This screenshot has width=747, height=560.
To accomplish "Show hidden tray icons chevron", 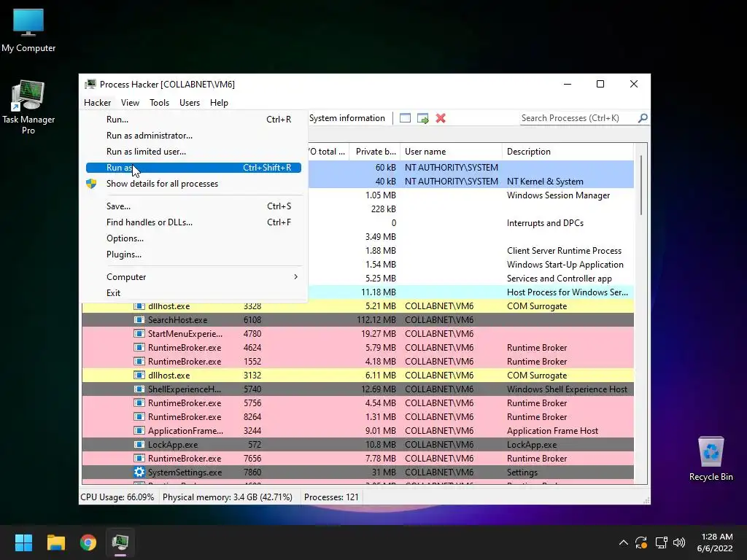I will [623, 542].
